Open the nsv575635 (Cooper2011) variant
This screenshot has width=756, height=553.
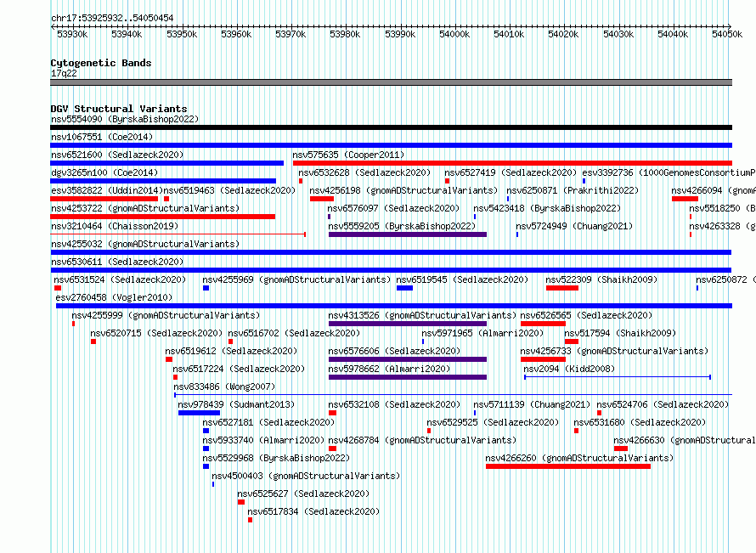[348, 155]
